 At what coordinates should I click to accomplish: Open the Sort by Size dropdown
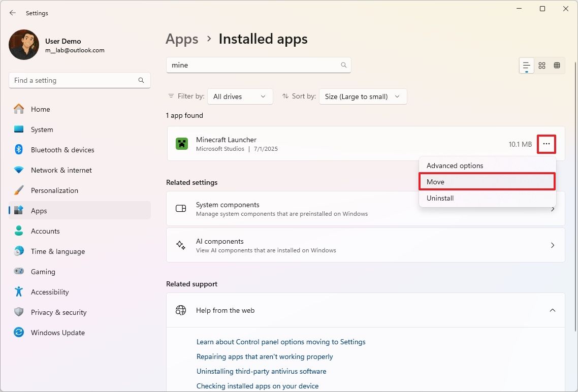363,96
